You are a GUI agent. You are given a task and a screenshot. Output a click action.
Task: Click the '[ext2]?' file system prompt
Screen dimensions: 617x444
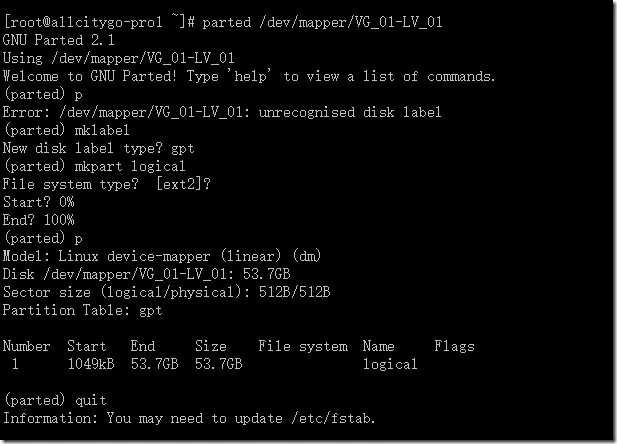point(183,184)
